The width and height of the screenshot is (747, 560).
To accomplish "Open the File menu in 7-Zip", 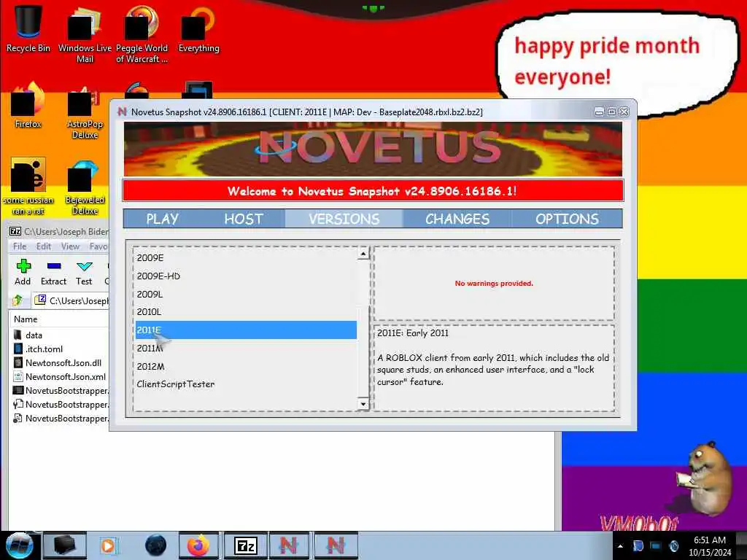I will (20, 246).
